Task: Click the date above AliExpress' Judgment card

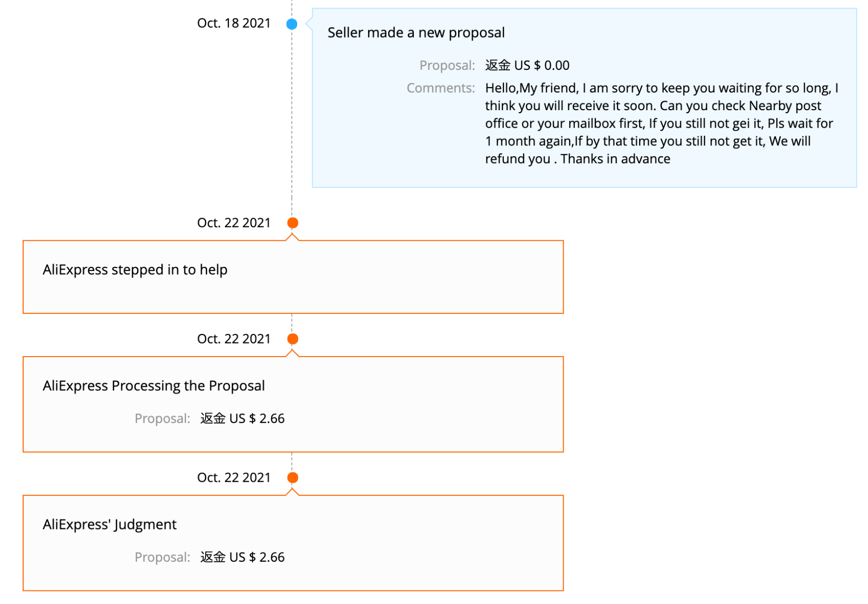Action: click(233, 477)
